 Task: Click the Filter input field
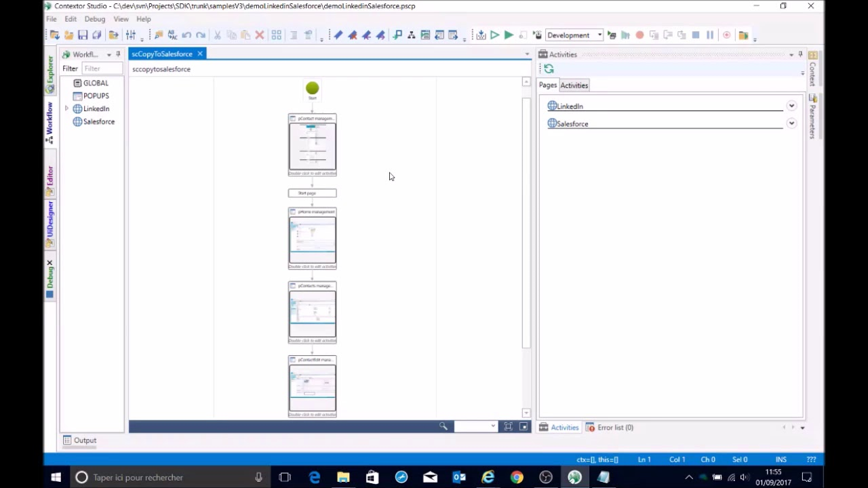(102, 68)
